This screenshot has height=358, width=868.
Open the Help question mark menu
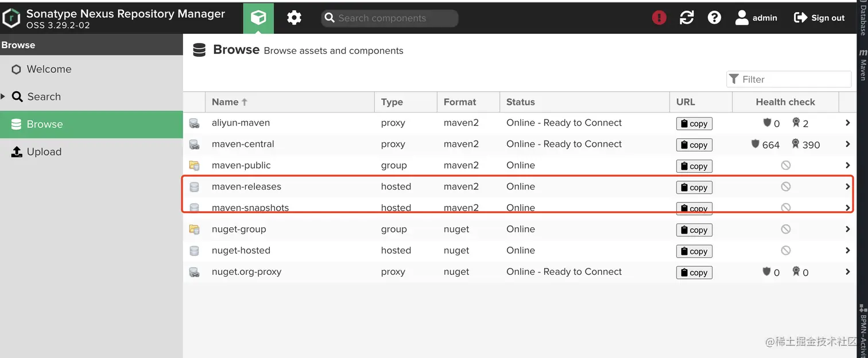(714, 18)
